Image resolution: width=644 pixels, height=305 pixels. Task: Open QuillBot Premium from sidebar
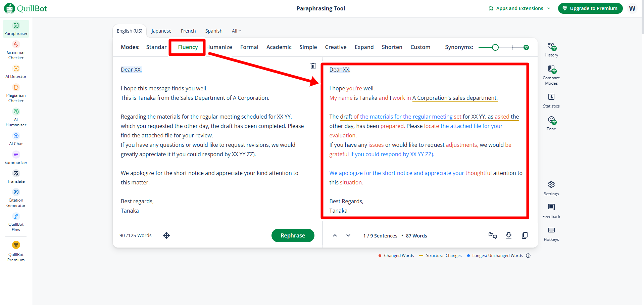pyautogui.click(x=16, y=251)
